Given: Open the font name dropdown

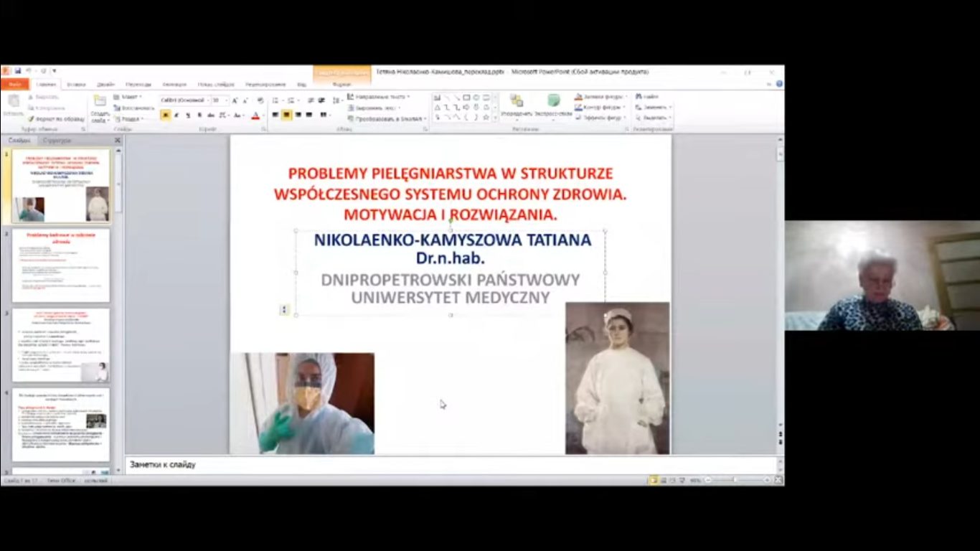Looking at the screenshot, I should tap(207, 100).
